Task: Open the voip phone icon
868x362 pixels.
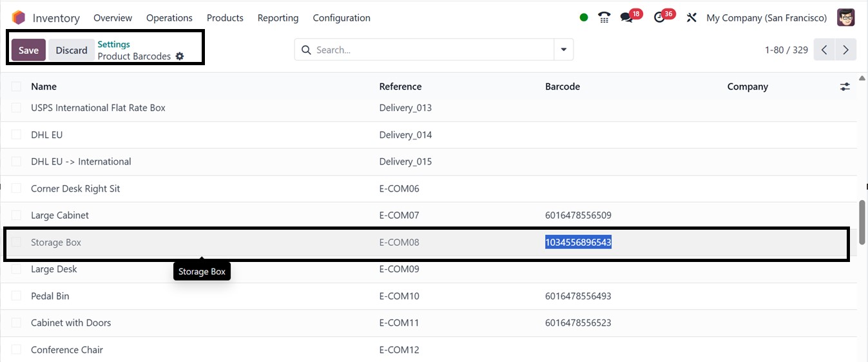Action: point(604,17)
